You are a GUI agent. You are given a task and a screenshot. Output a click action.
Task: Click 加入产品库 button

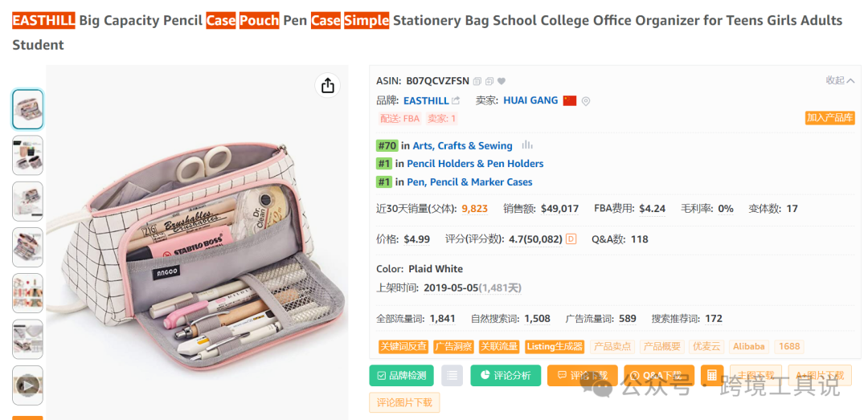click(x=829, y=117)
